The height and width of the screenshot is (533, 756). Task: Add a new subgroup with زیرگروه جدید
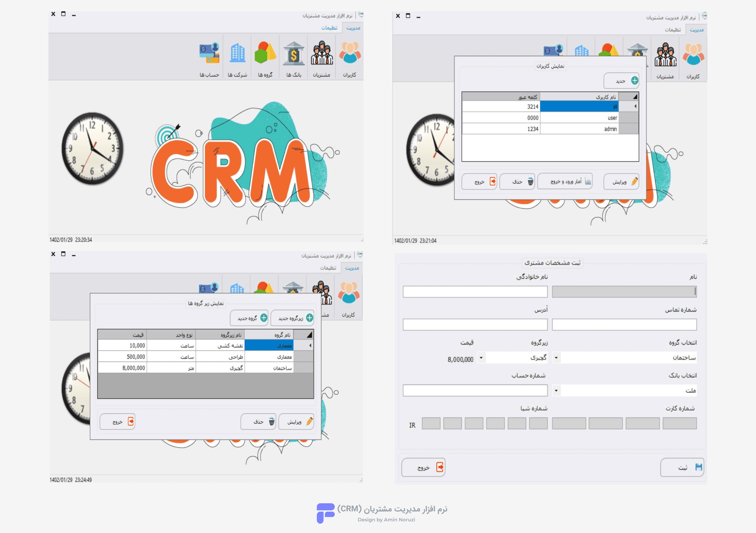coord(292,318)
